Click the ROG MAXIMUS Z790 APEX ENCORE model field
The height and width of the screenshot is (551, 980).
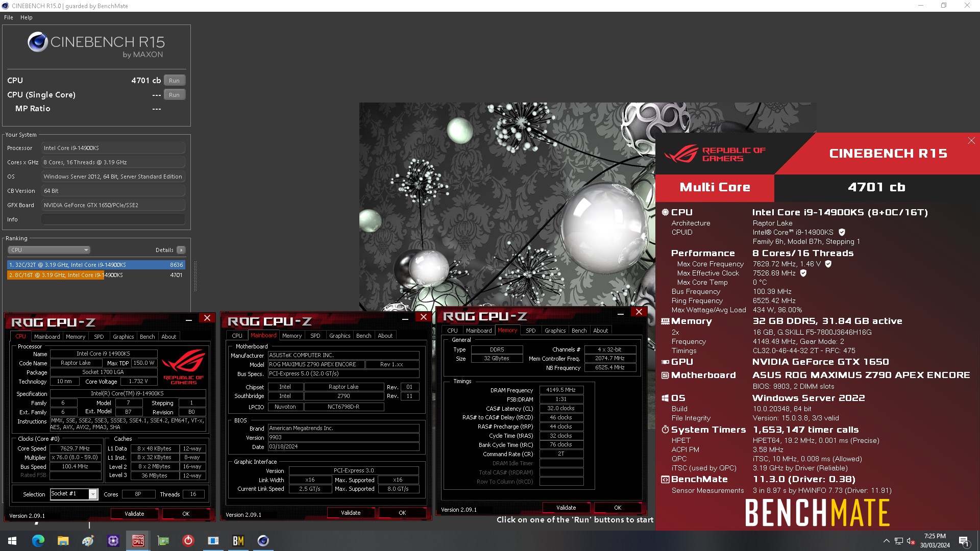point(316,364)
